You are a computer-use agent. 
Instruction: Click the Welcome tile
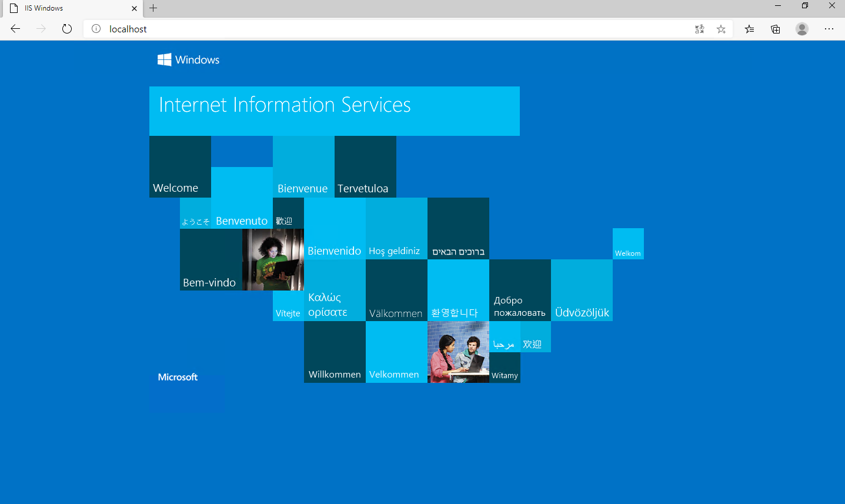click(180, 167)
